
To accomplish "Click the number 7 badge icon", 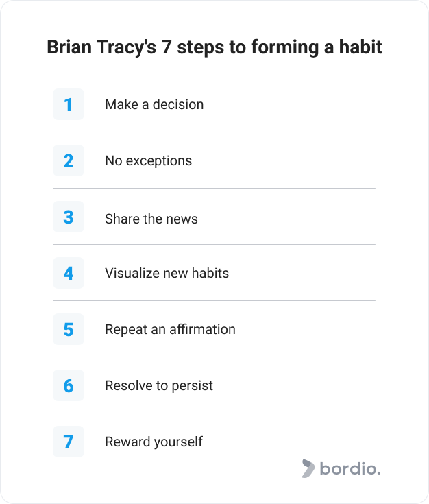I will point(69,442).
